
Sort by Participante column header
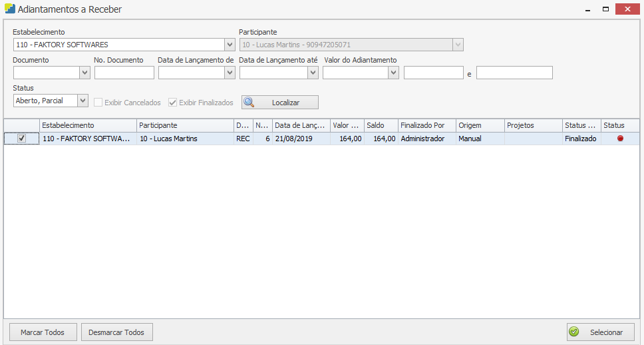[184, 125]
